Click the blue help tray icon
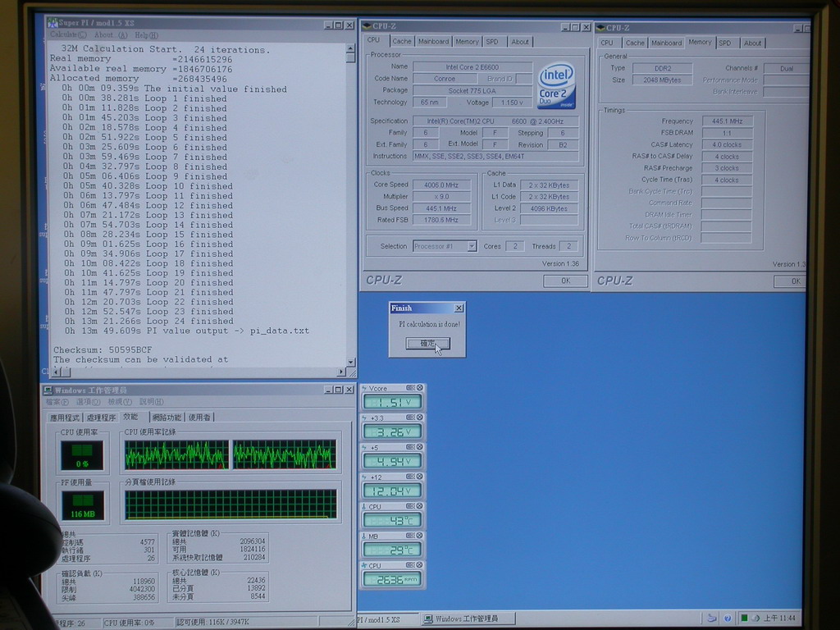Image resolution: width=840 pixels, height=630 pixels. 727,618
